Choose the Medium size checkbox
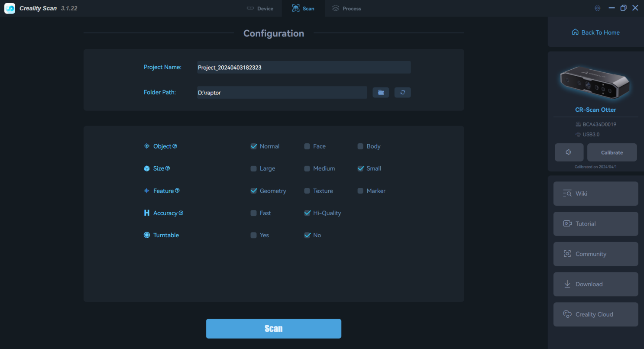The width and height of the screenshot is (644, 349). coord(307,168)
